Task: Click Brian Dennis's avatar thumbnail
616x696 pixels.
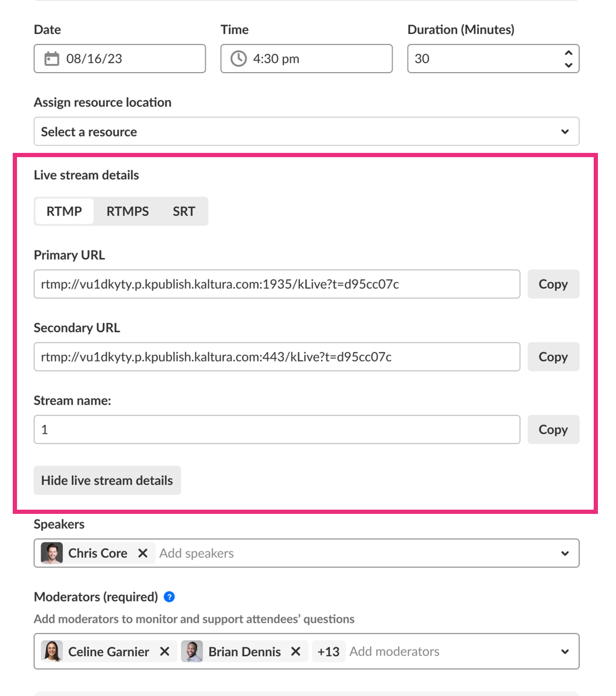Action: click(192, 651)
